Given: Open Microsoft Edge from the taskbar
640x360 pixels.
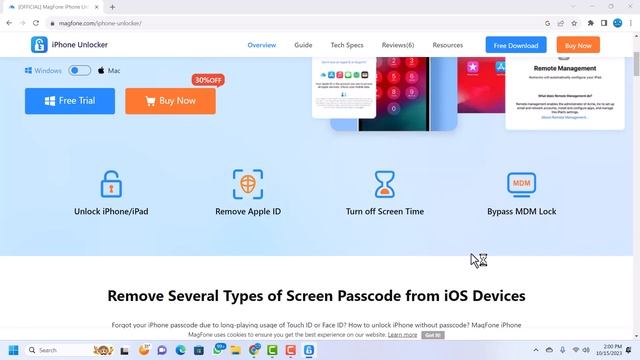Looking at the screenshot, I should coord(180,350).
